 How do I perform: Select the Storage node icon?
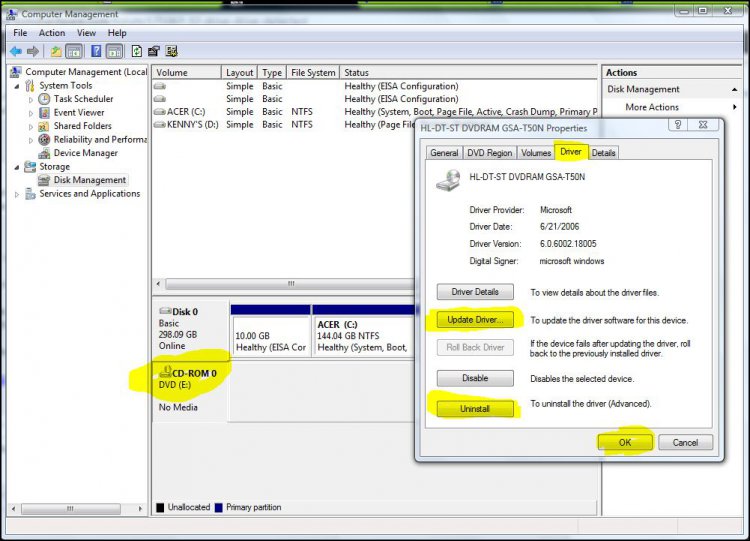(x=30, y=166)
